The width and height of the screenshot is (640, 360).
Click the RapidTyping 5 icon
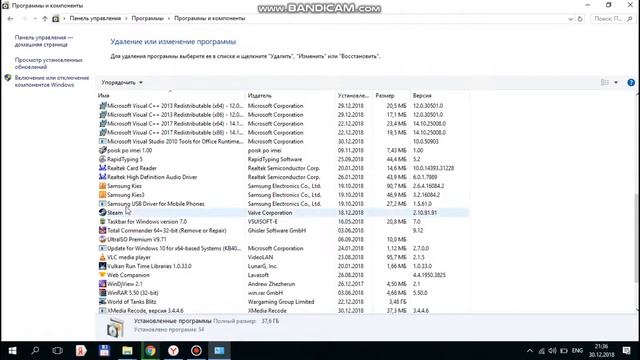click(x=102, y=159)
